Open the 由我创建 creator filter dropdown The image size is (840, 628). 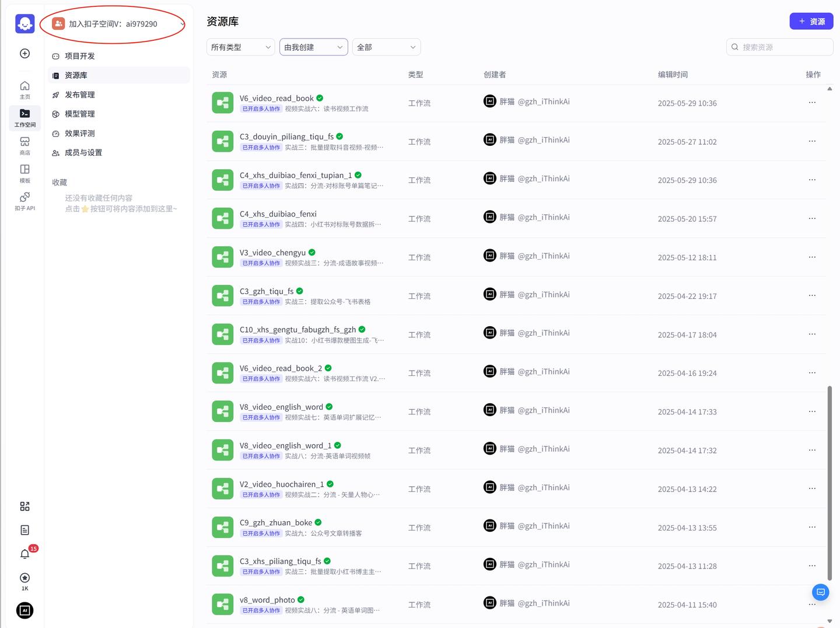pos(313,47)
